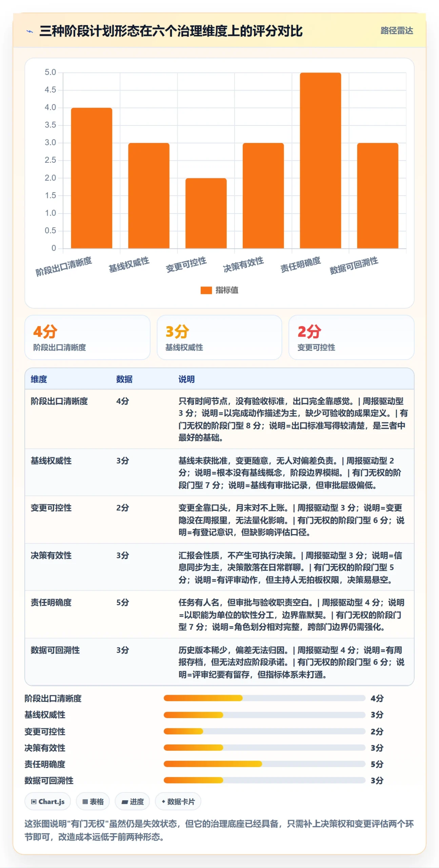
Task: Select the 基线权威性 bar in chart
Action: click(148, 195)
